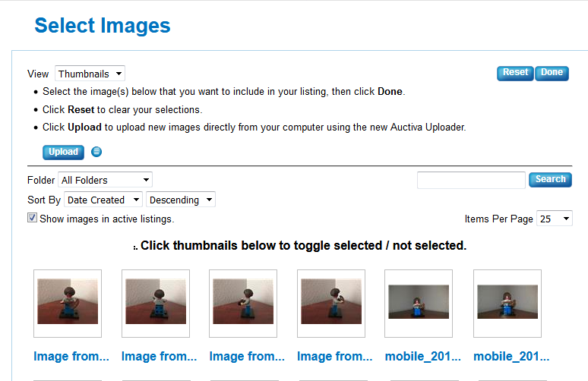
Task: Click the last 'mobile_201...' caption link
Action: point(511,356)
